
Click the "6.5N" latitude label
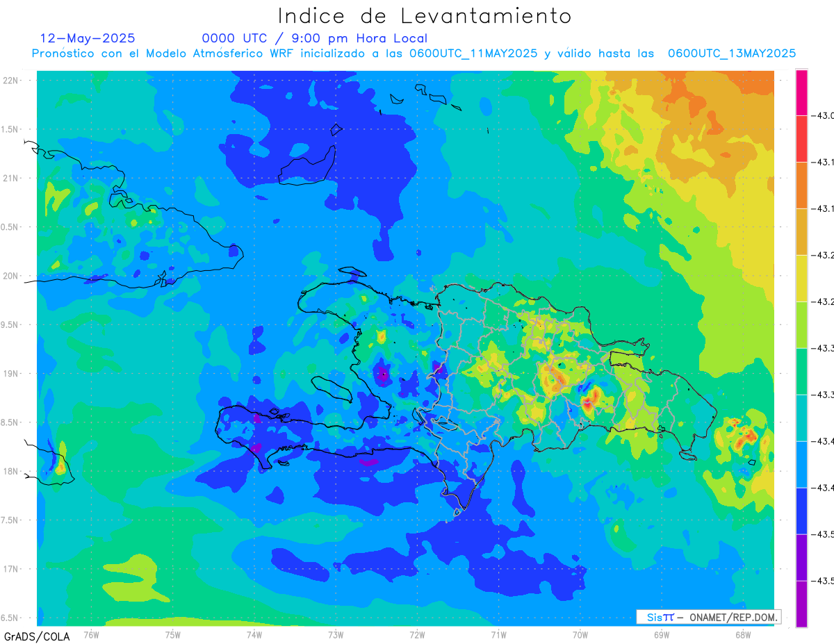[10, 618]
